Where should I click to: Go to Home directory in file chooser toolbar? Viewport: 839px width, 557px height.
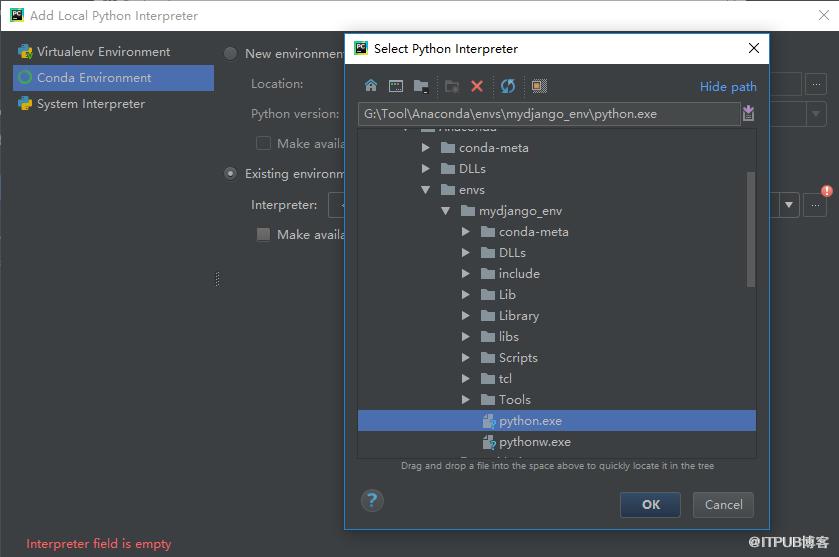tap(371, 86)
